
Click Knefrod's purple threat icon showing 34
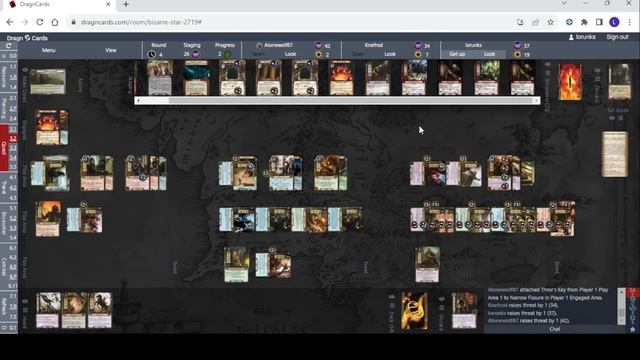coord(418,46)
